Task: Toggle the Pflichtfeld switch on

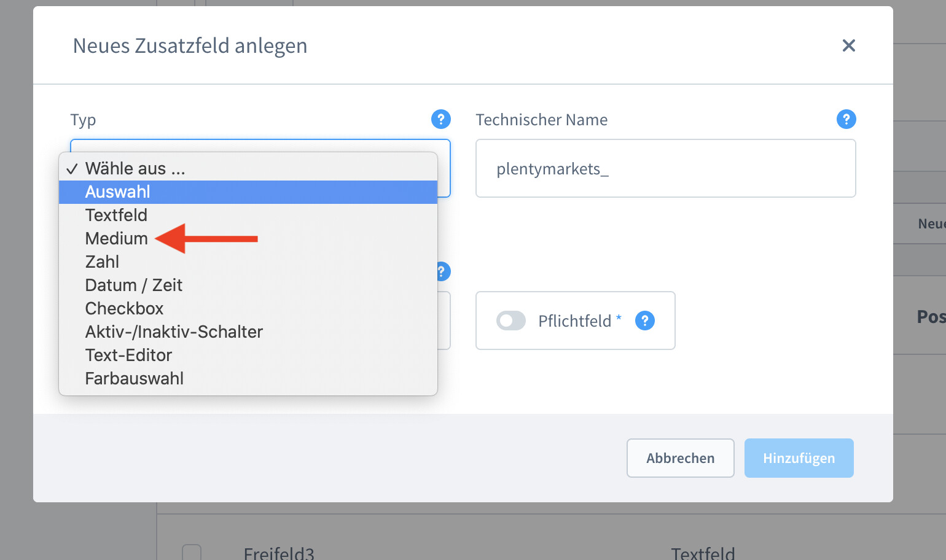Action: coord(511,321)
